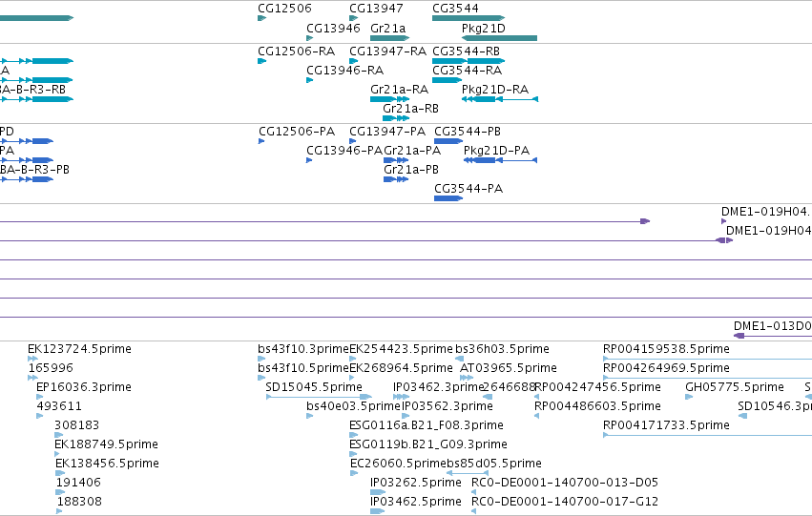Select the CG13946-RA transcript
The width and height of the screenshot is (812, 516).
pos(344,71)
